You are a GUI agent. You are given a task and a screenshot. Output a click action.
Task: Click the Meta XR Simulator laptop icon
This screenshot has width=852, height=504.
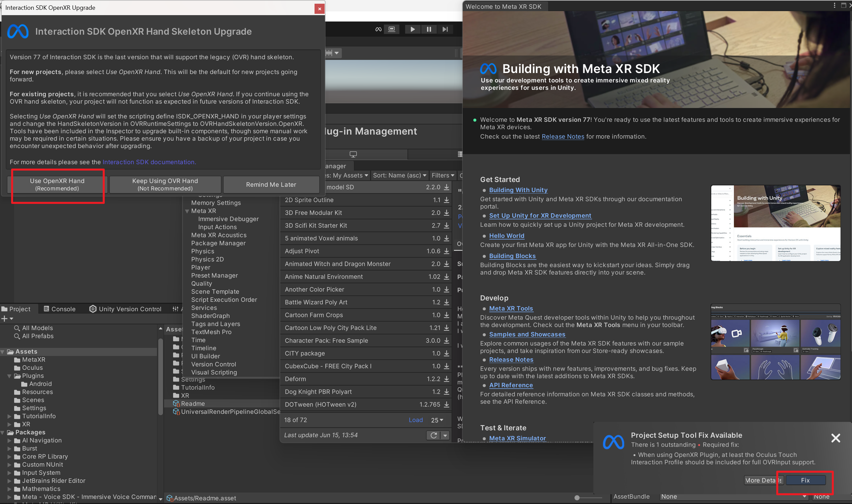pyautogui.click(x=392, y=29)
